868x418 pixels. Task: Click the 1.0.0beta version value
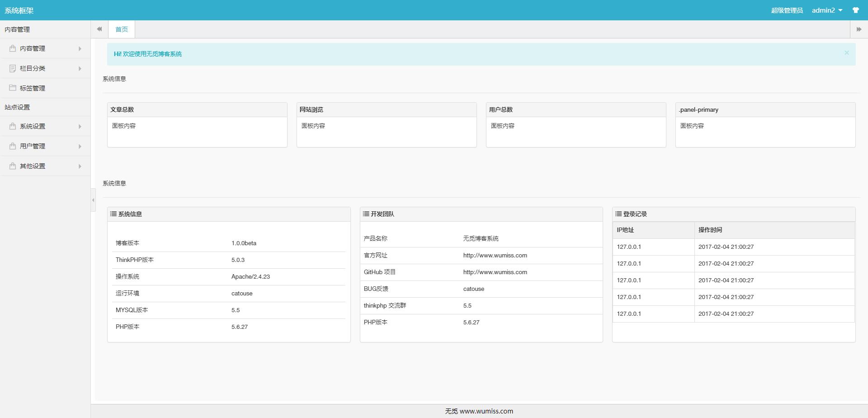[244, 243]
